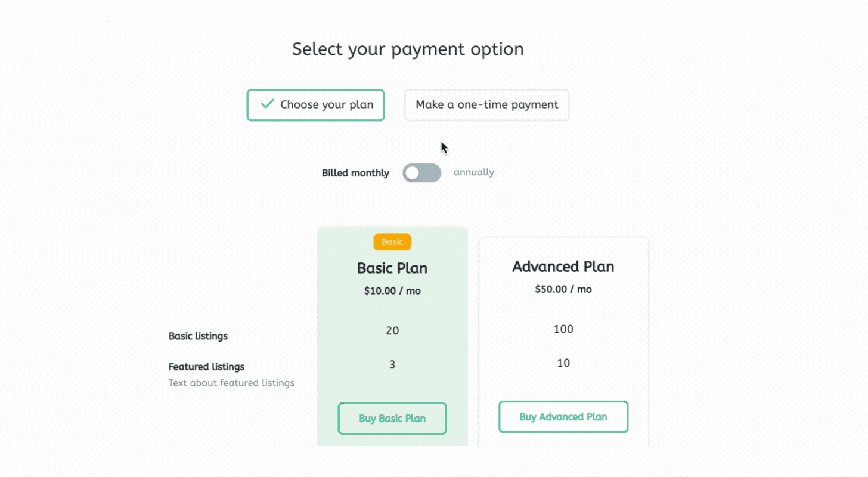Click the $10.00 / mo price text
The width and height of the screenshot is (868, 477).
pos(392,290)
